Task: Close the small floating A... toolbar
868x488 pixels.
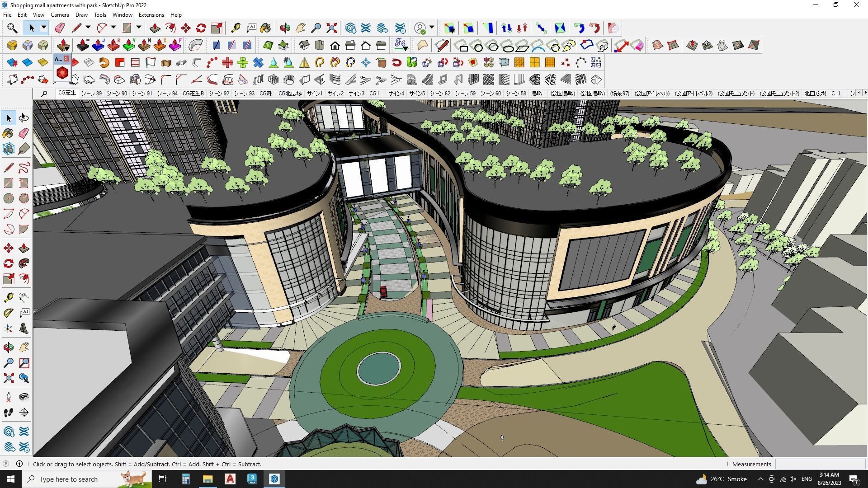Action: tap(66, 59)
